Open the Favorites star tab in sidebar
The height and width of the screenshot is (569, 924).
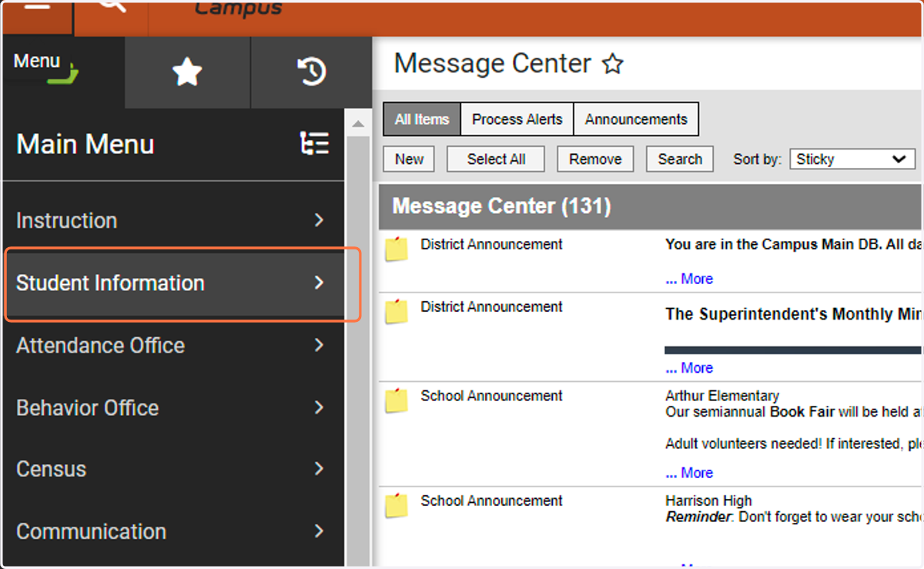187,72
